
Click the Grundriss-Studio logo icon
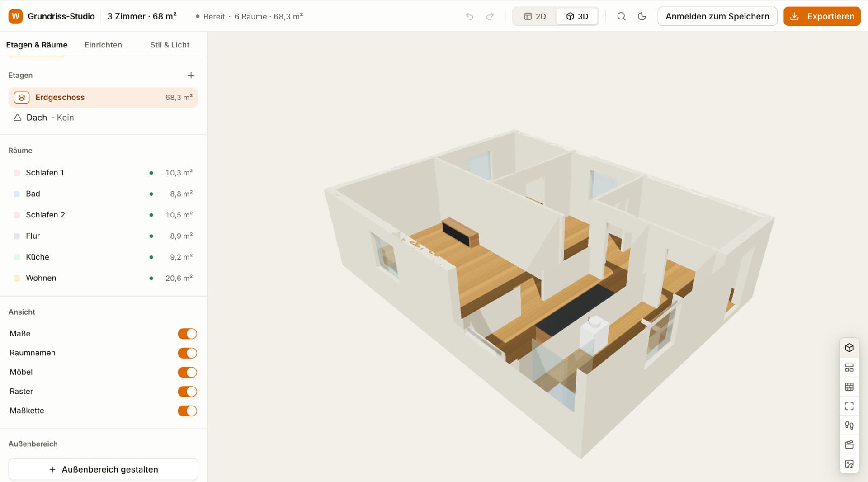point(15,16)
